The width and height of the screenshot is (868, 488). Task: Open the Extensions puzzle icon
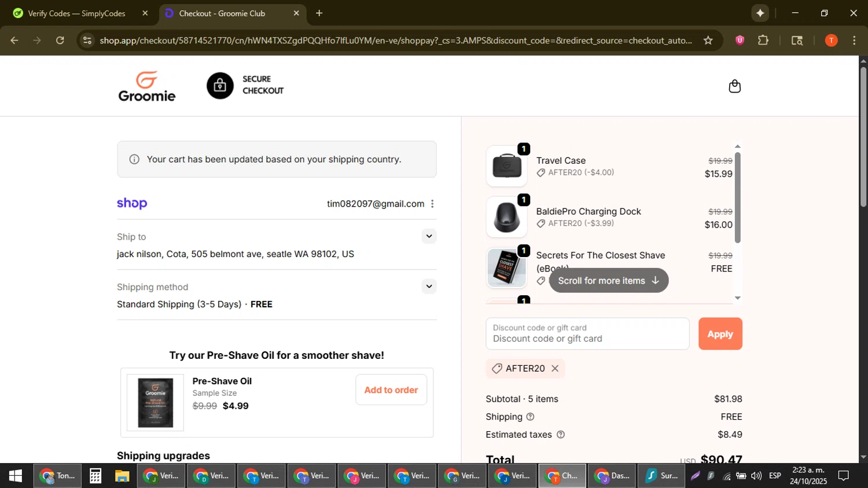763,41
